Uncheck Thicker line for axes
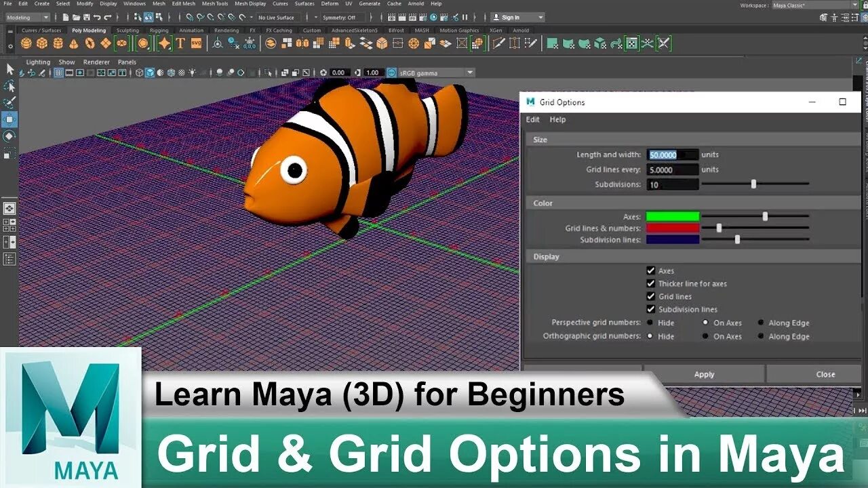 651,283
